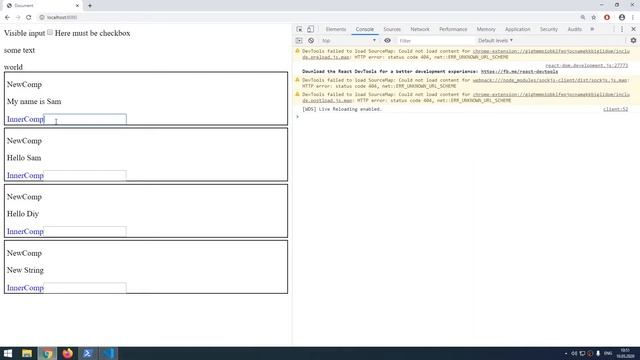
Task: Open console settings gear
Action: coord(633,41)
